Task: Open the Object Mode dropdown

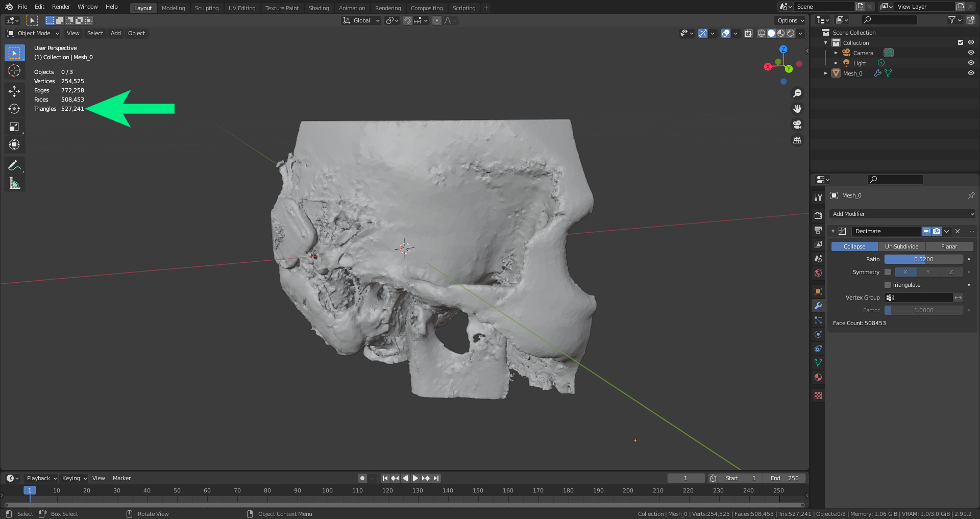Action: tap(34, 33)
